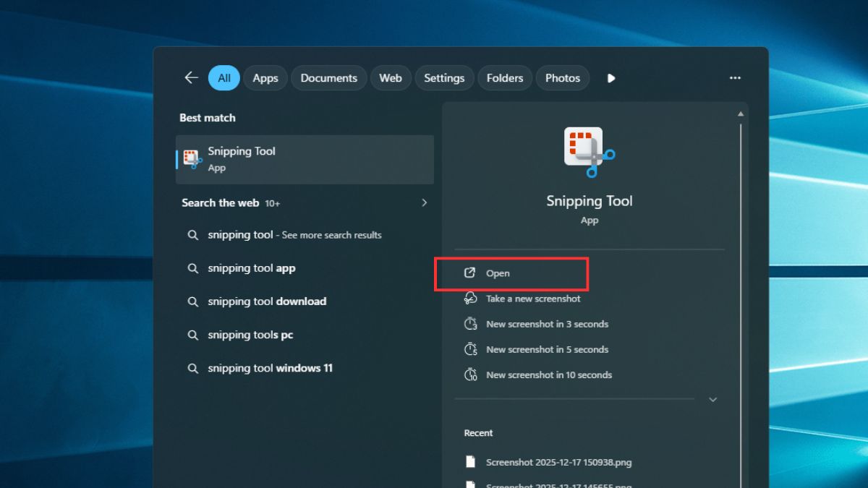Click search icon beside 'snipping tool windows 11'
The image size is (868, 488).
click(193, 368)
